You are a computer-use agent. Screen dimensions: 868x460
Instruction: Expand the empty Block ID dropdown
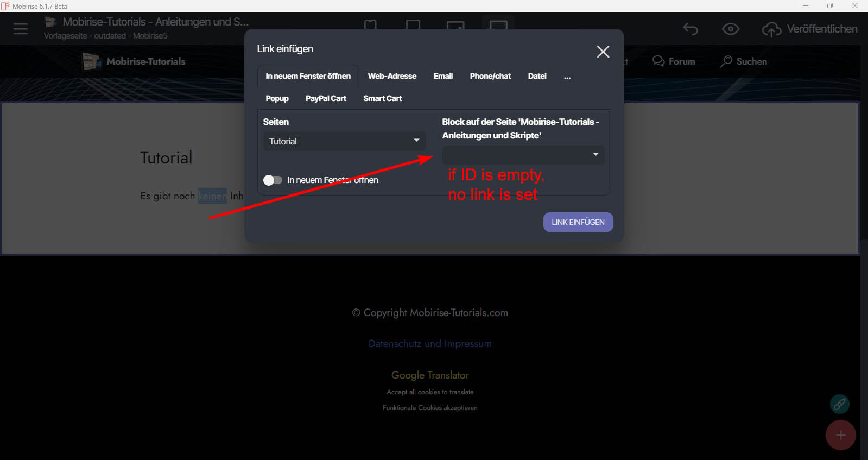(x=523, y=155)
